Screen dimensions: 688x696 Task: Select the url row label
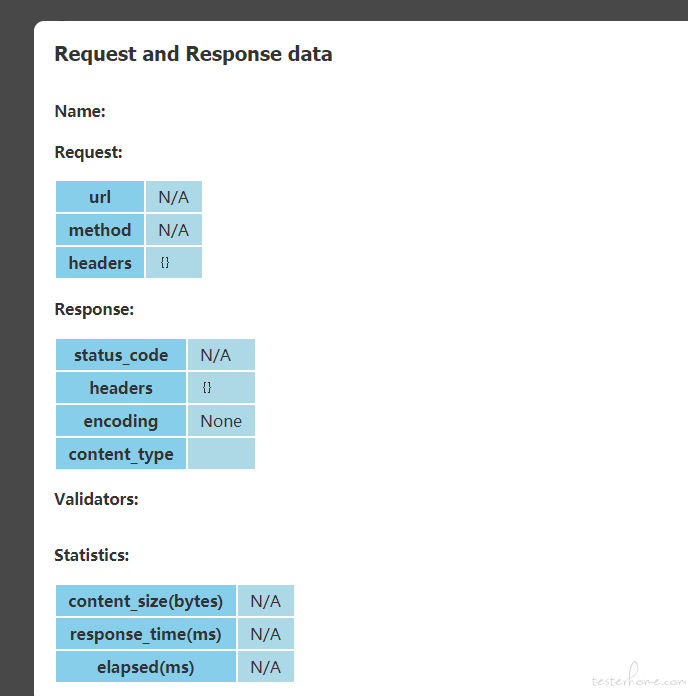[100, 197]
